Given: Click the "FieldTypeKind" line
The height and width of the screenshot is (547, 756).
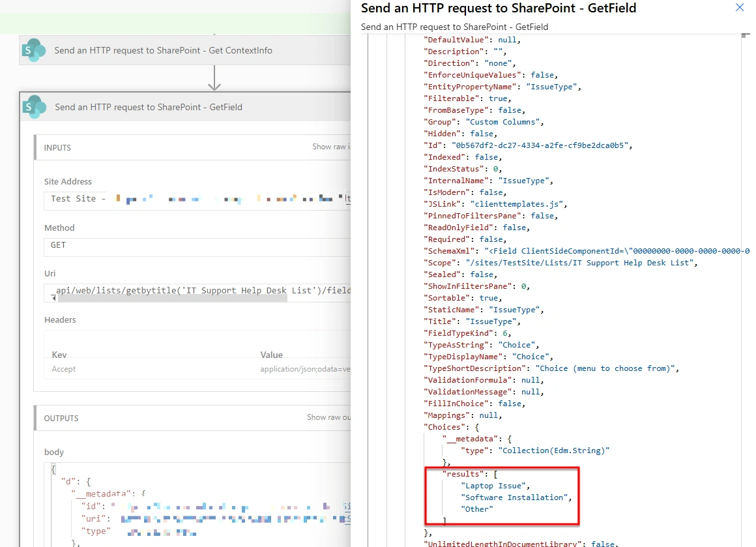Looking at the screenshot, I should coord(467,333).
